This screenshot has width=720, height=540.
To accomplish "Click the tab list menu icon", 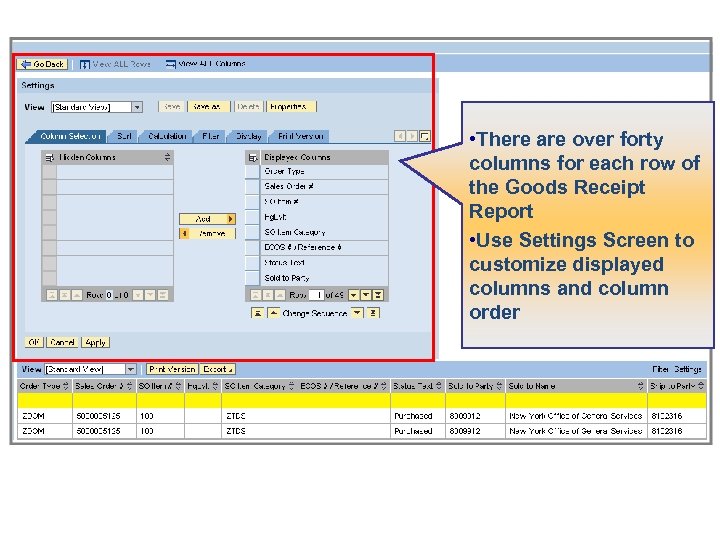I will point(425,136).
